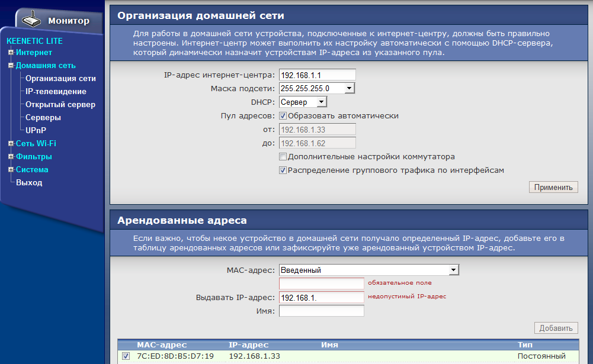Click the Организация домашней сети heading
Image resolution: width=593 pixels, height=364 pixels.
pos(200,15)
